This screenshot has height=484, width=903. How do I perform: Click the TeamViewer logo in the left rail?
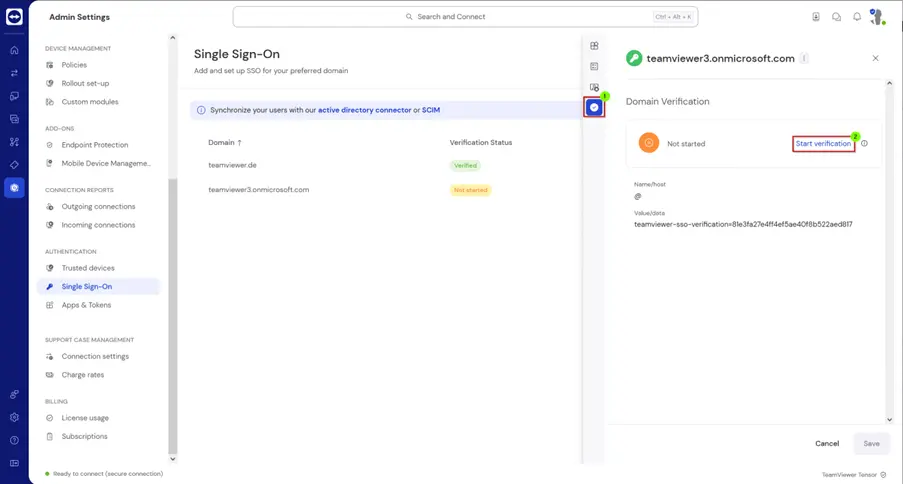14,17
